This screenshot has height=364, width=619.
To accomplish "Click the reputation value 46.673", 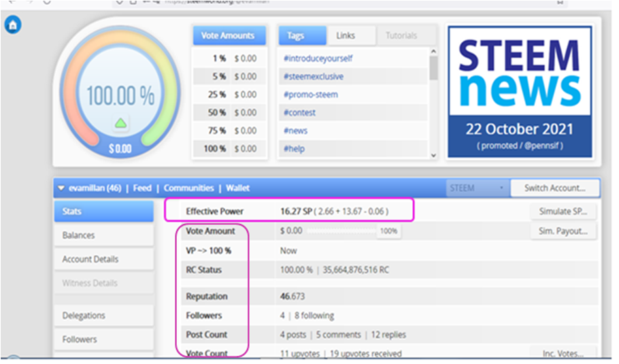I will coord(292,296).
